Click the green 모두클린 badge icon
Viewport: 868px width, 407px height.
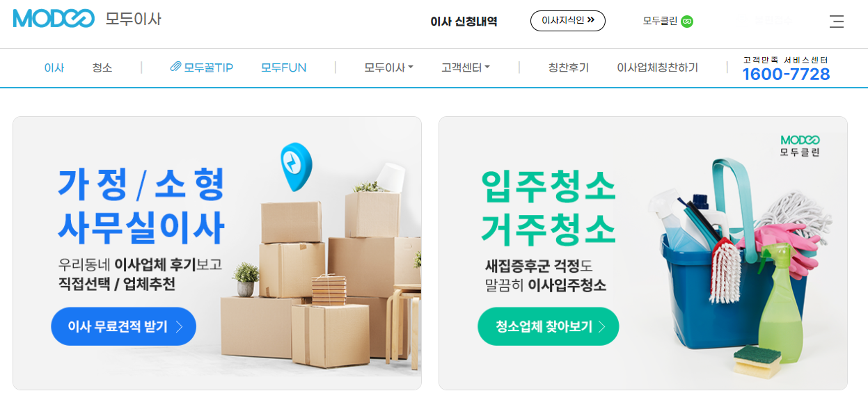tap(687, 22)
